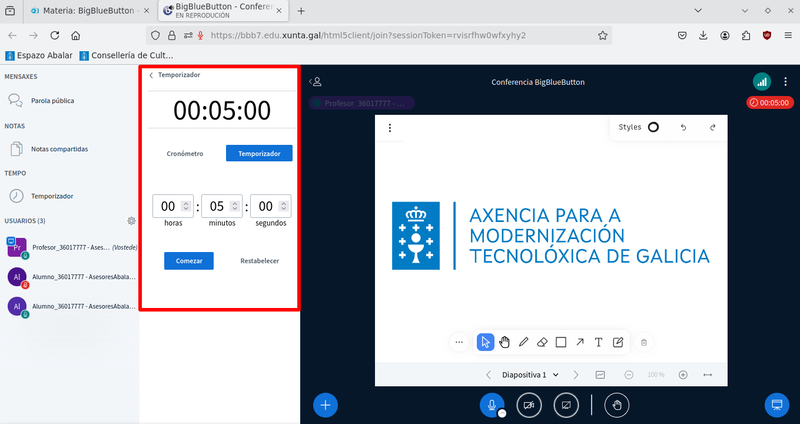Viewport: 800px width, 424px height.
Task: Open user list settings gear
Action: pyautogui.click(x=131, y=220)
